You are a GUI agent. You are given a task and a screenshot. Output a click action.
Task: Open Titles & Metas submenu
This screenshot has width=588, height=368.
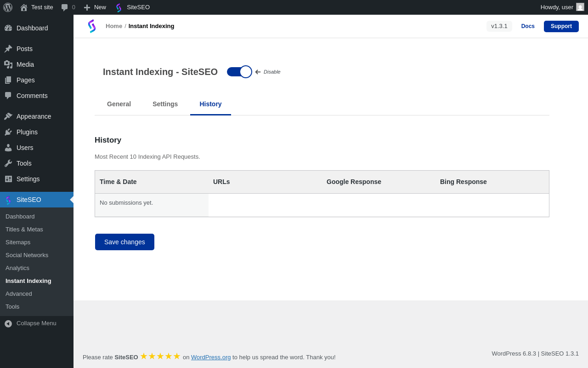[37, 229]
